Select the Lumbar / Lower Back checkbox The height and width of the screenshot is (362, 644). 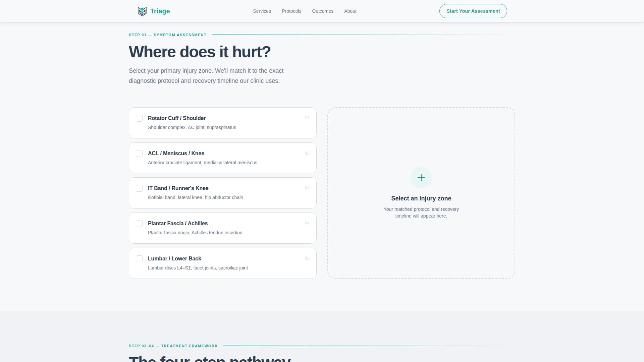point(139,259)
